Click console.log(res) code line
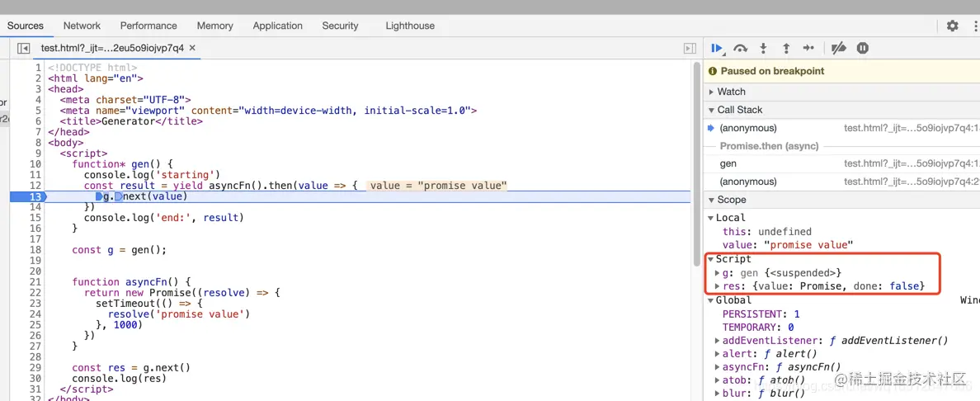Image resolution: width=980 pixels, height=401 pixels. [x=120, y=379]
